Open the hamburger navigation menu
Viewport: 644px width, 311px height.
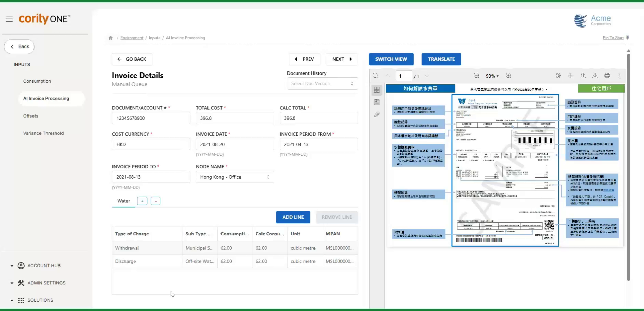(x=9, y=19)
